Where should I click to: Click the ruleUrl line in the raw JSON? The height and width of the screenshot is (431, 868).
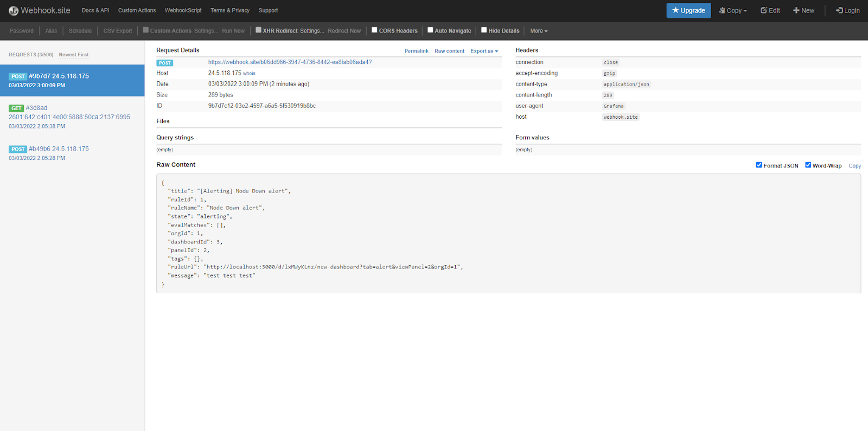coord(315,267)
